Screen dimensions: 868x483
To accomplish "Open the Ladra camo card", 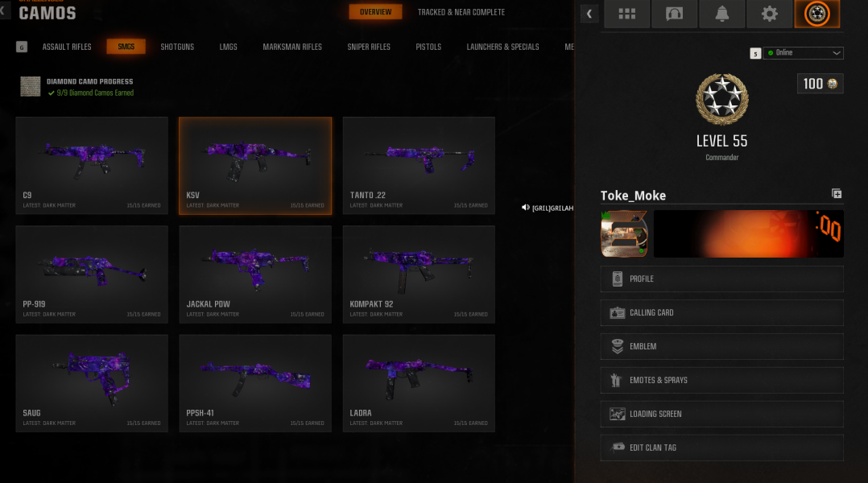I will point(419,383).
